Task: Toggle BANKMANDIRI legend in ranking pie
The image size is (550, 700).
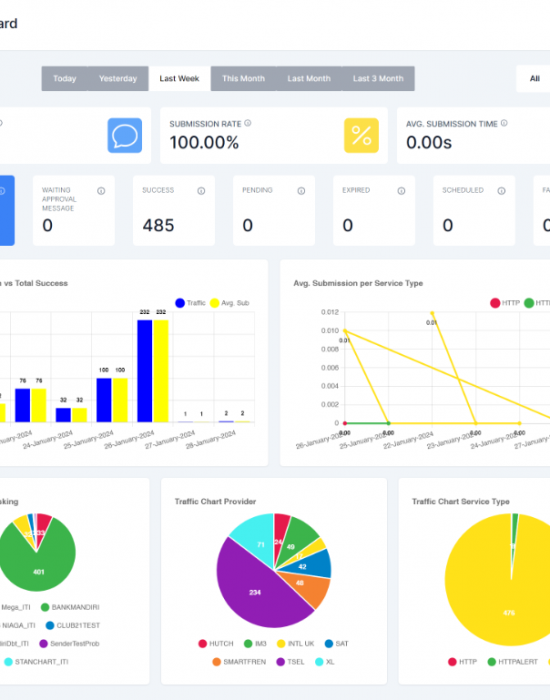Action: tap(70, 607)
